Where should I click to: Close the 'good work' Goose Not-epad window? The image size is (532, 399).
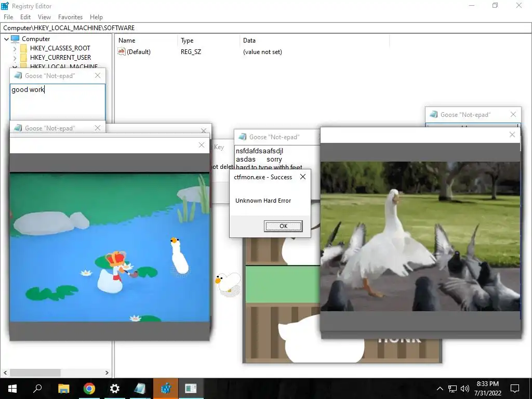click(98, 75)
